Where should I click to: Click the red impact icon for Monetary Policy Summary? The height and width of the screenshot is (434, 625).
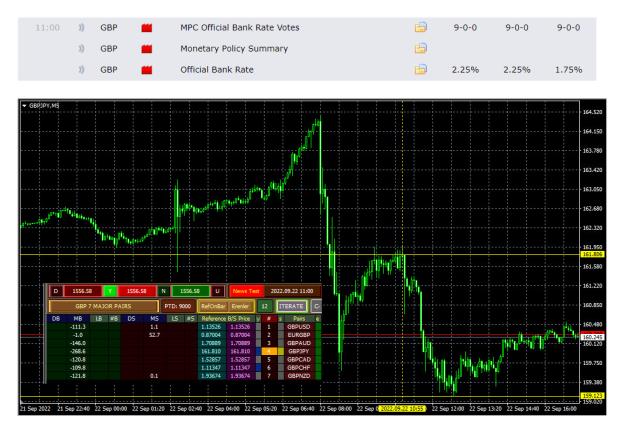[x=147, y=49]
